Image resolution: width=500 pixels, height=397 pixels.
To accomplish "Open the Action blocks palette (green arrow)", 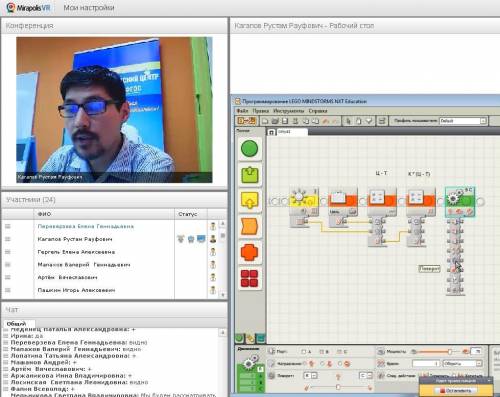I will point(250,175).
